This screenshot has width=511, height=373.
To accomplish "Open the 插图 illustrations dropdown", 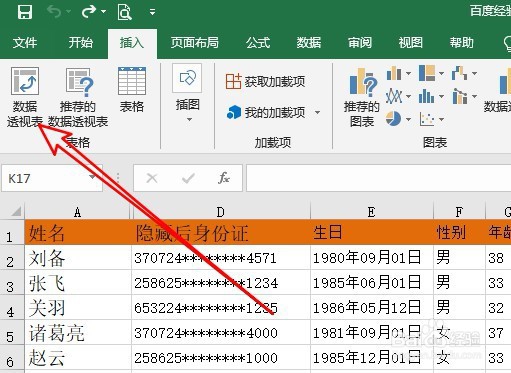I will coord(188,93).
